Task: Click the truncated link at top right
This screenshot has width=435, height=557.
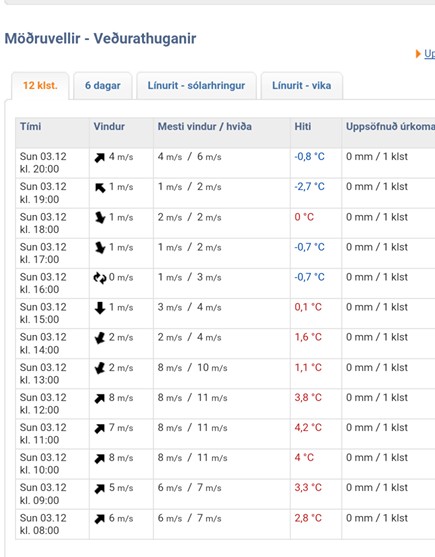Action: tap(429, 54)
